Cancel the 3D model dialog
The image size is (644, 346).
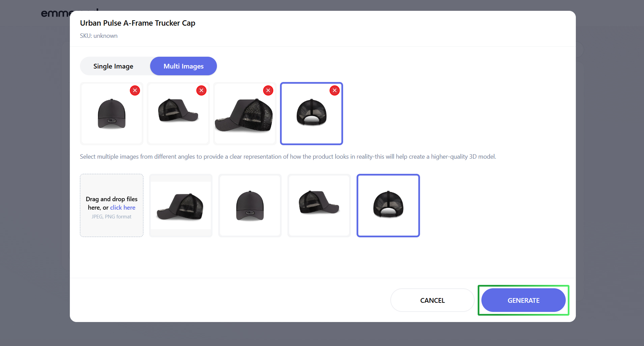tap(432, 300)
